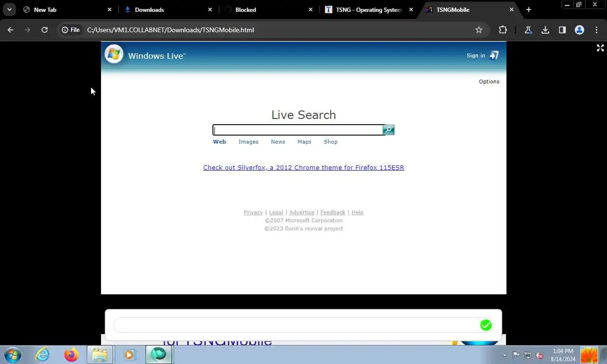This screenshot has width=607, height=364.
Task: Open the Privacy footer link
Action: pos(253,212)
